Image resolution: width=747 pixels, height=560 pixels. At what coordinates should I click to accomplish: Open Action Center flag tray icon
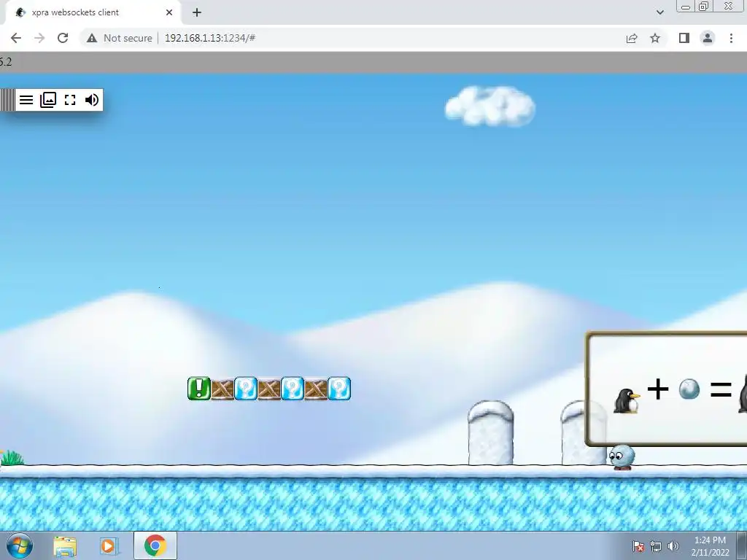click(638, 546)
